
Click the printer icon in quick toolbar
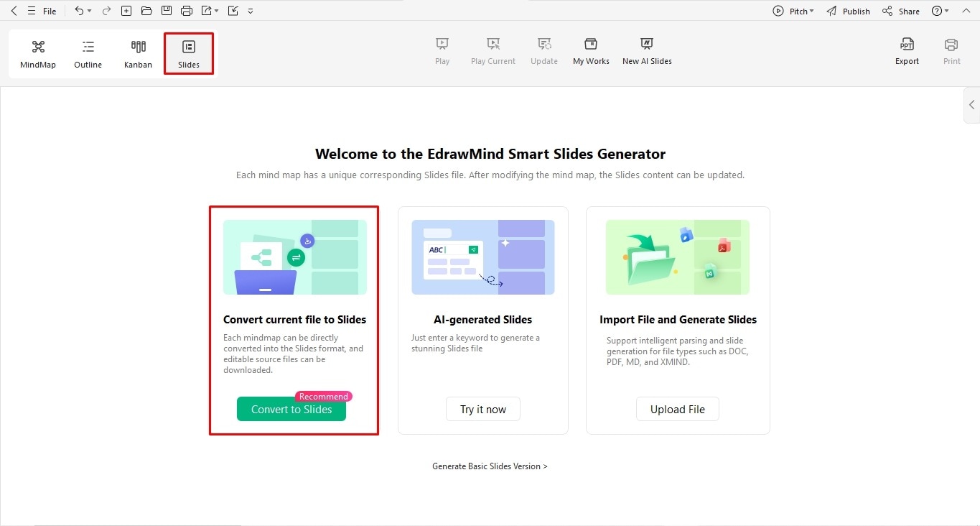[187, 11]
